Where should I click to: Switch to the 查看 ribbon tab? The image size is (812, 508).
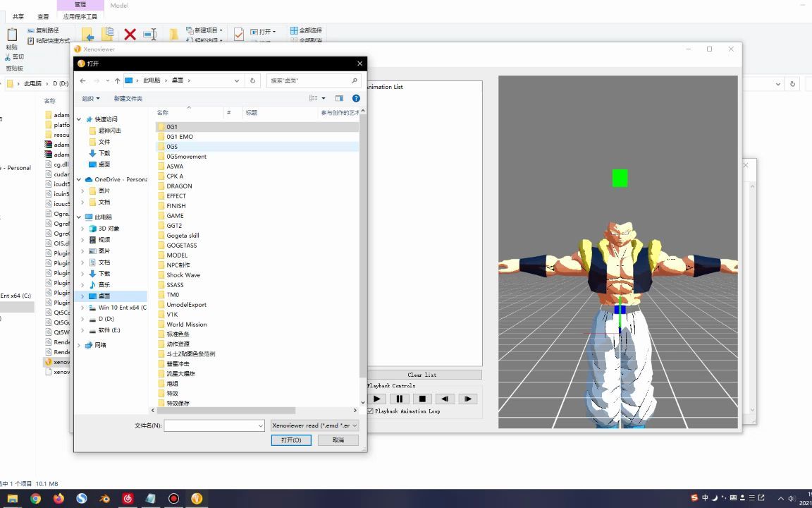pos(43,15)
